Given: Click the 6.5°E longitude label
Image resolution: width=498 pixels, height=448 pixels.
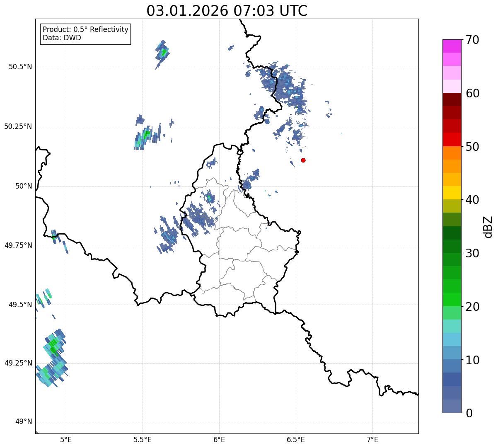Looking at the screenshot, I should (296, 440).
